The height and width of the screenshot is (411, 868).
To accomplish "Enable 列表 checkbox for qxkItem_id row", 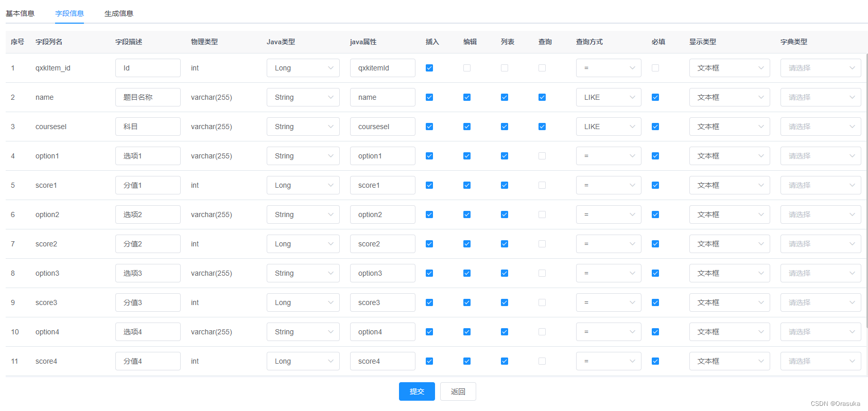I will point(505,68).
